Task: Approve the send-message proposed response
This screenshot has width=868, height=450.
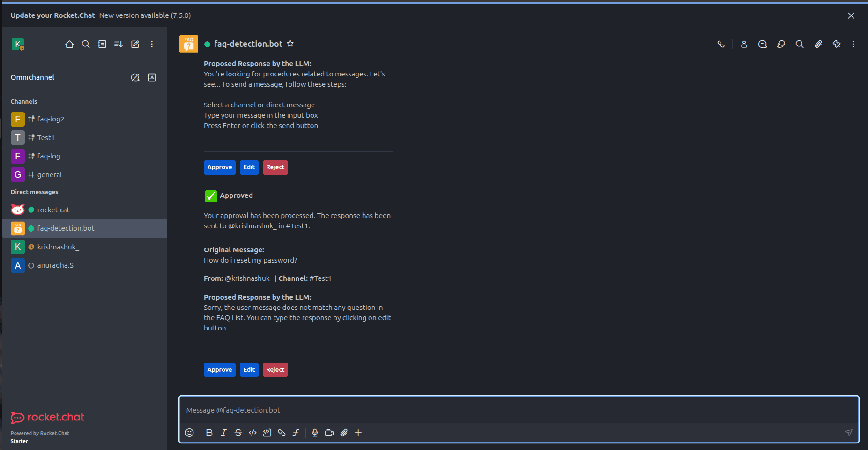Action: (220, 167)
